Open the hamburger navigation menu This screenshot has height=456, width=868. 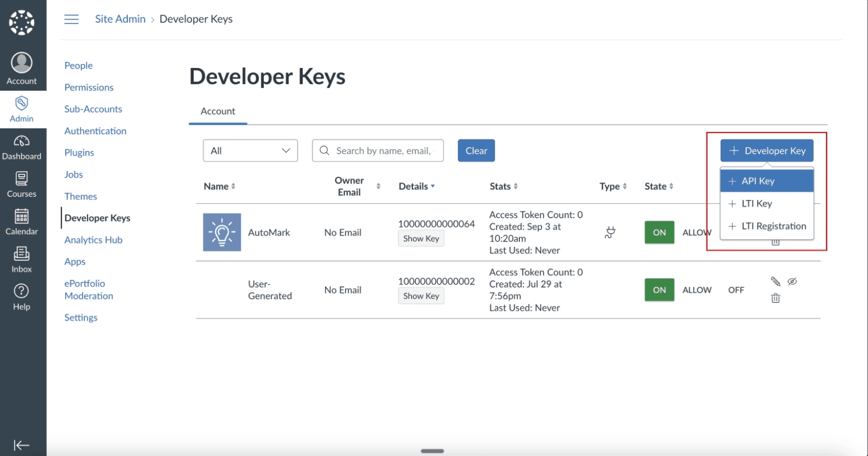[71, 18]
